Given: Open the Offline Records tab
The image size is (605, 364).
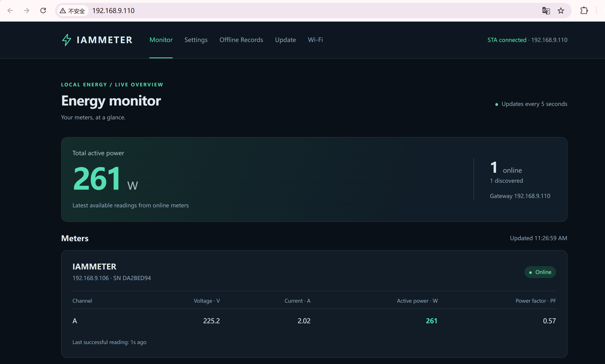Looking at the screenshot, I should point(241,40).
